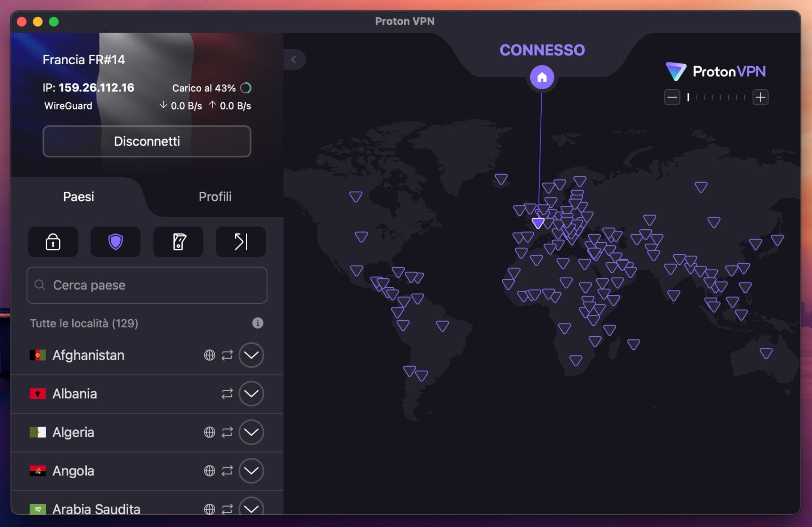Click the Iceland server marker on the map
The width and height of the screenshot is (812, 527).
pos(501,179)
